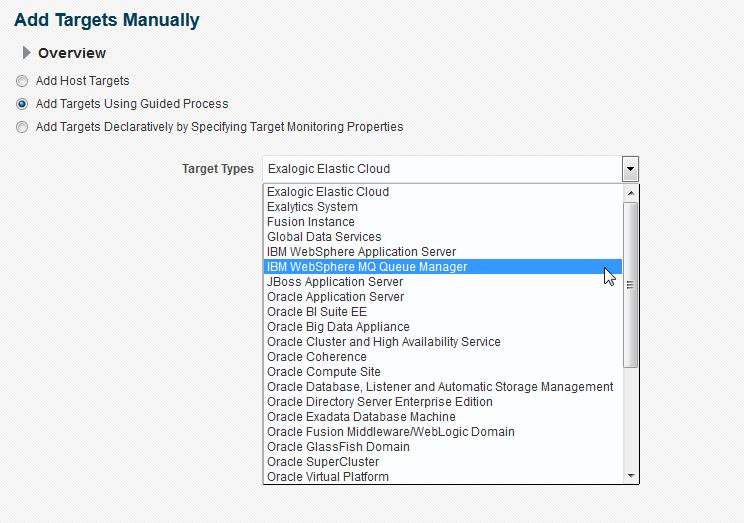Pick Fusion Instance in the dropdown list

443,222
